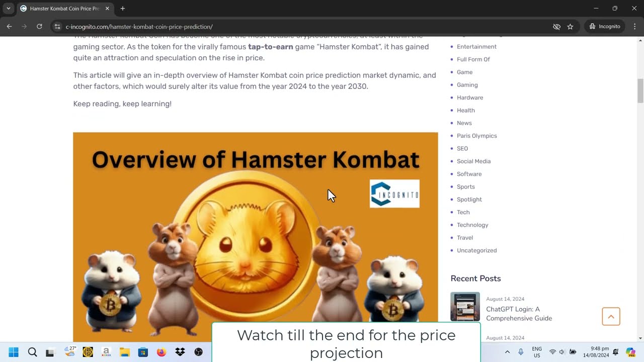Open the Game category link
Viewport: 644px width, 362px height.
(x=464, y=72)
